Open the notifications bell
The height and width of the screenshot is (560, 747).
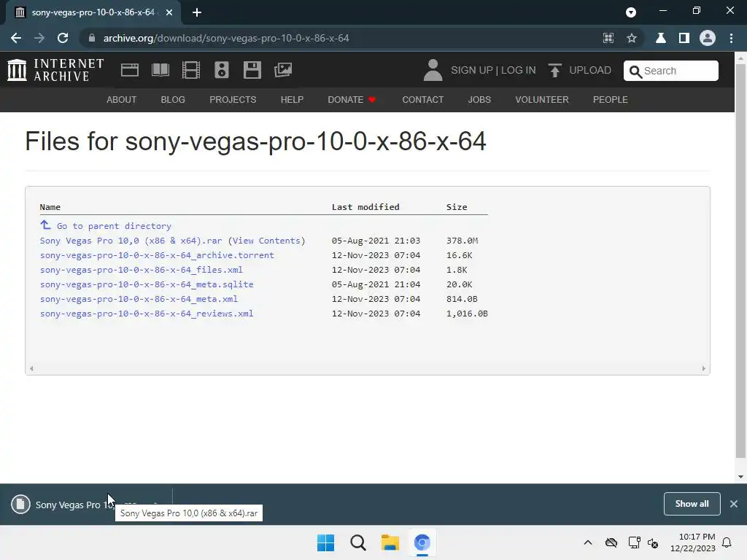[x=727, y=542]
